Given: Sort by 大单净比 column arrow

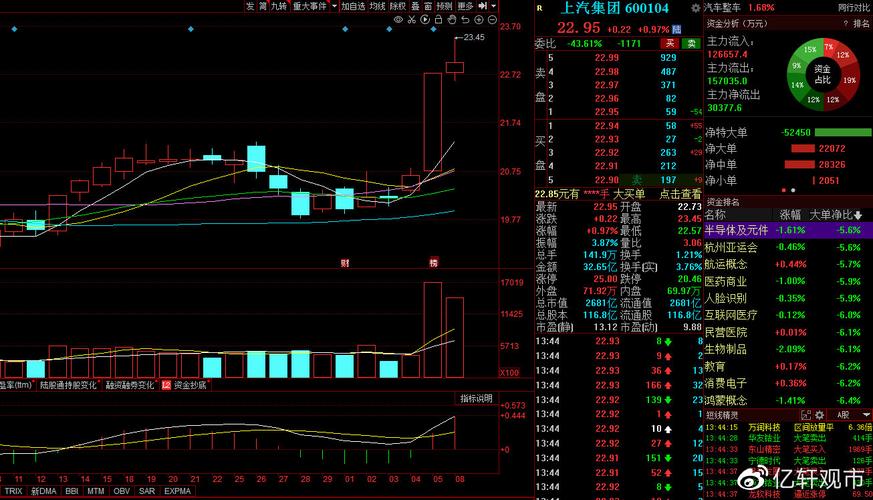Looking at the screenshot, I should pos(858,215).
